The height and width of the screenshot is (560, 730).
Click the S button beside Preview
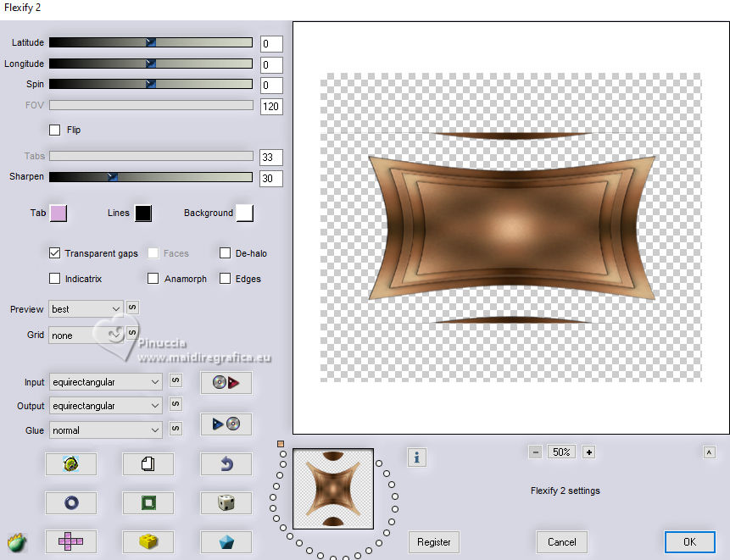click(132, 308)
